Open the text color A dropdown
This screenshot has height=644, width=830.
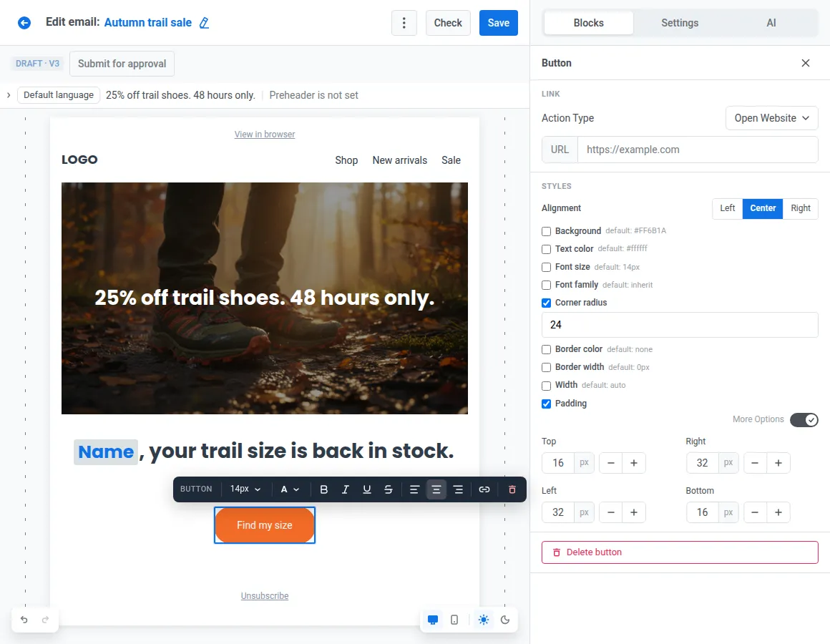point(290,489)
